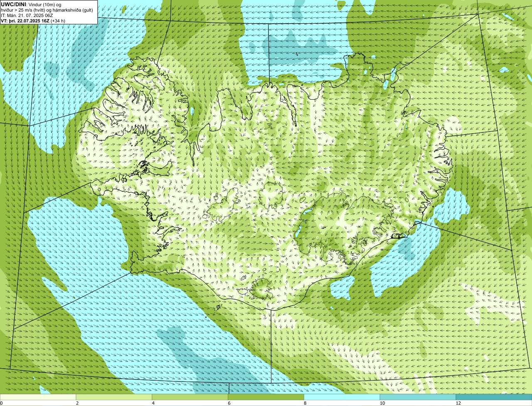Viewport: 532px width, 406px height.
Task: Click the "hviður > 25 m/s (hvítt)" description line
Action: pos(47,10)
